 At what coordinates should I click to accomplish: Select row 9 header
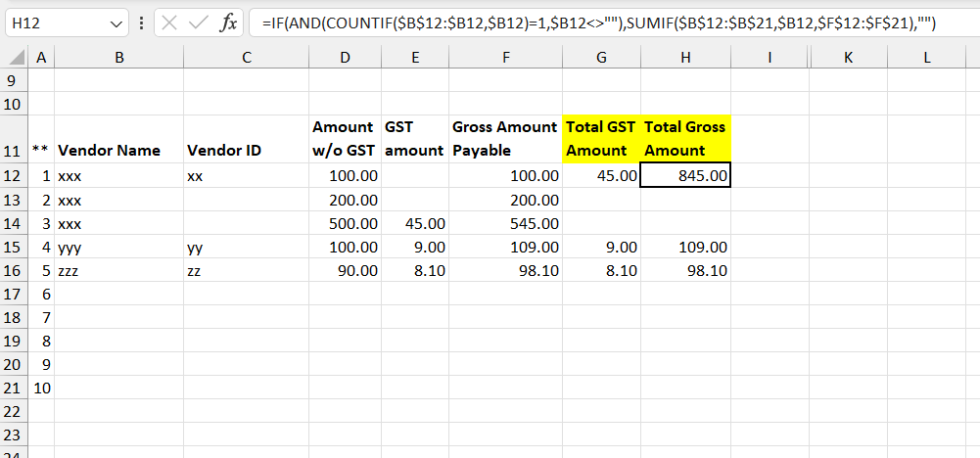tap(15, 80)
